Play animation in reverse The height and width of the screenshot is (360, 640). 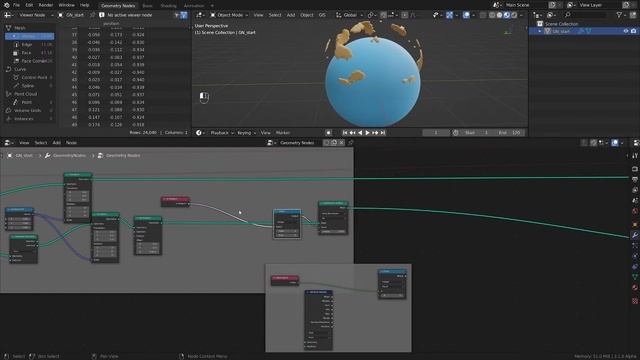coord(360,133)
